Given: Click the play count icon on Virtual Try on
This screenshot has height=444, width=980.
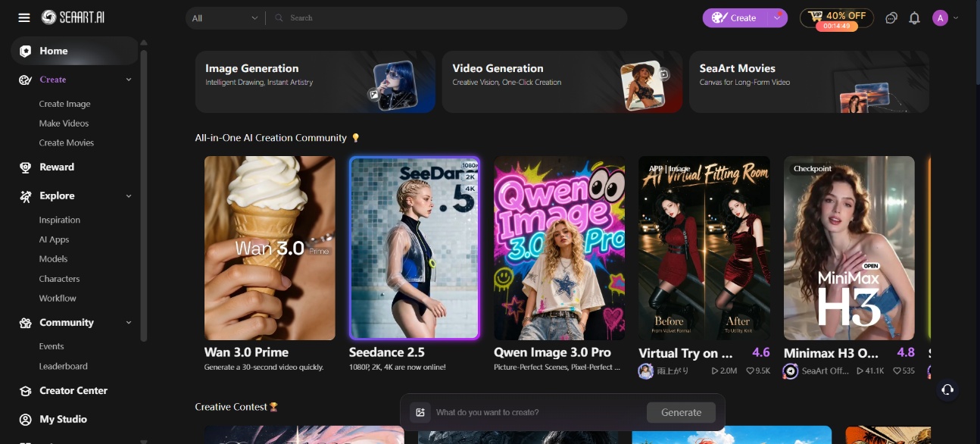Looking at the screenshot, I should pos(715,371).
